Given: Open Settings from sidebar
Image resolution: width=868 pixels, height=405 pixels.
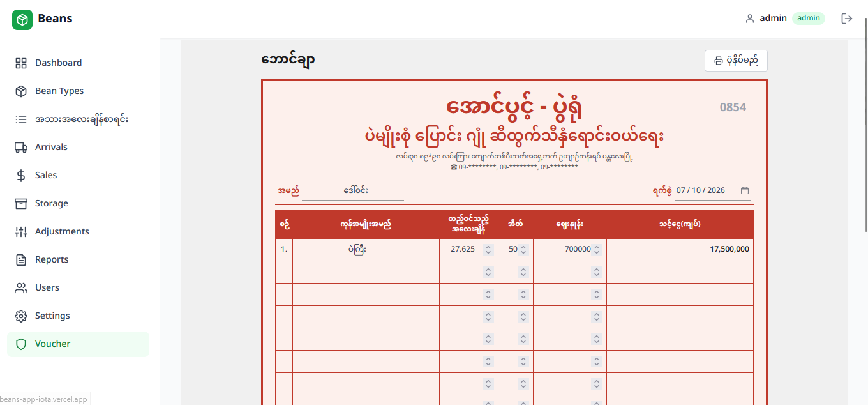Looking at the screenshot, I should click(x=78, y=316).
